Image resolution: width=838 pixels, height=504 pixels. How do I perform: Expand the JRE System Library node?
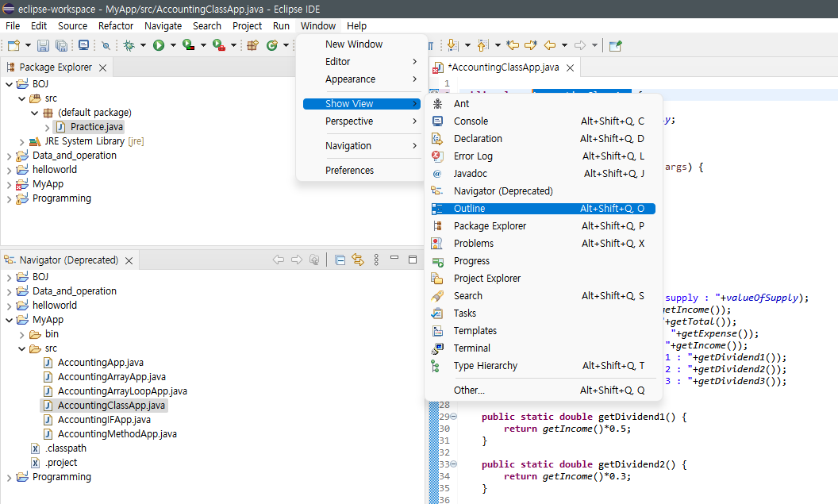(x=22, y=141)
